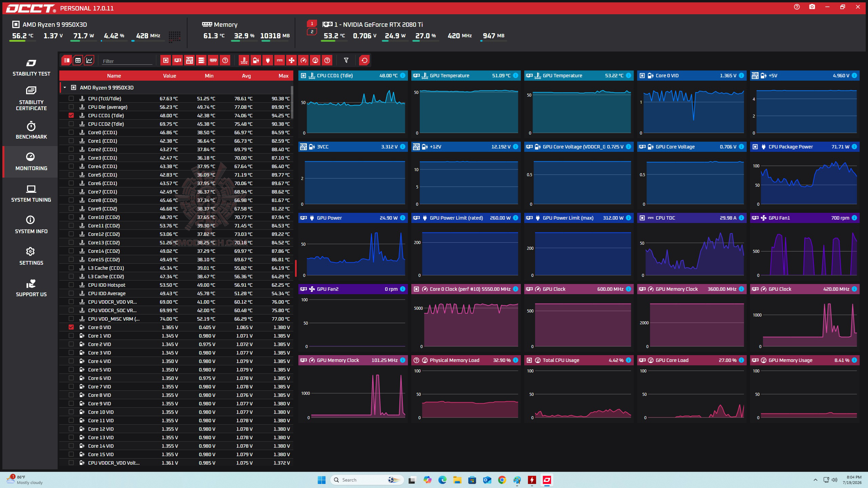Toggle the load gauge sensor filter icon
The width and height of the screenshot is (868, 488).
click(x=315, y=60)
